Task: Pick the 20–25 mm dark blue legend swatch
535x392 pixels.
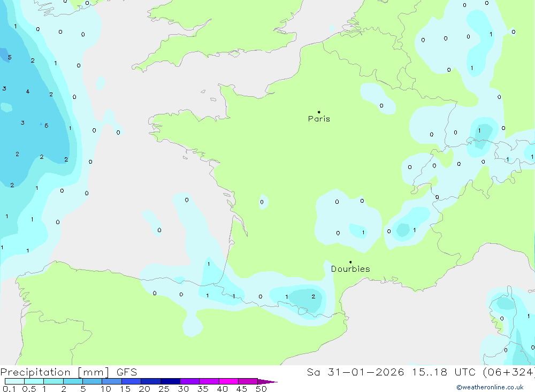Action: (151, 381)
